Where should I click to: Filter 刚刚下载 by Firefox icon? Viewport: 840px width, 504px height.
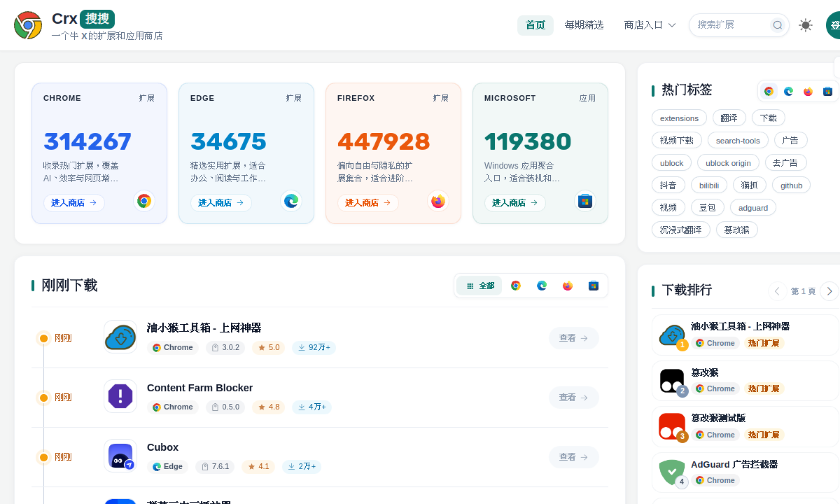[x=567, y=286]
